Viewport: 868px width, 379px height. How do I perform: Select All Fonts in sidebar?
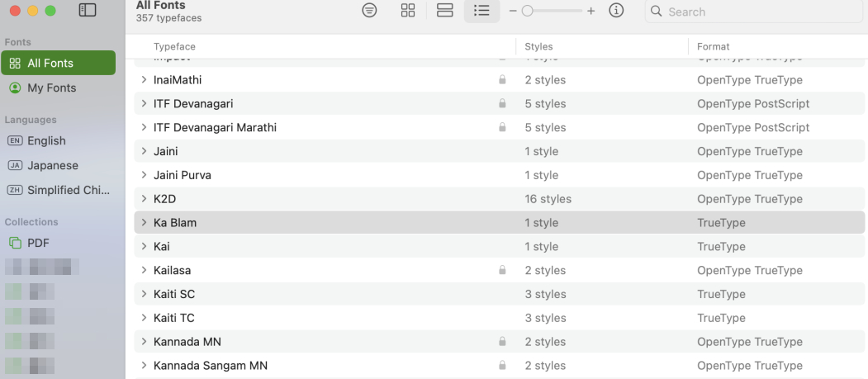[x=58, y=63]
